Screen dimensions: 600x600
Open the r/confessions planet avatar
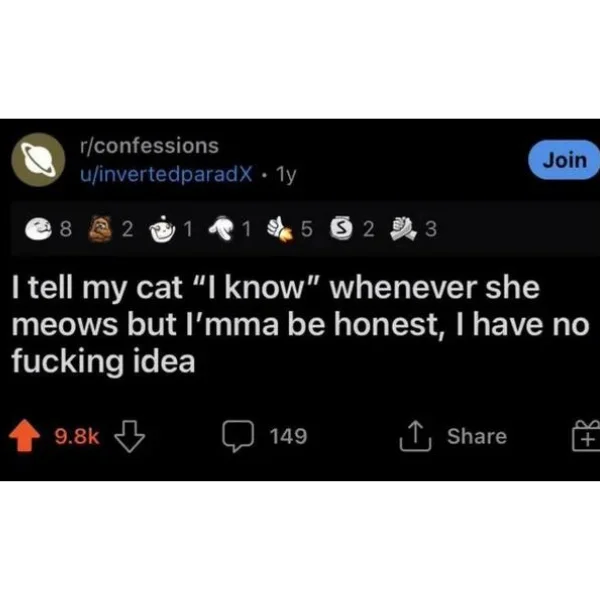[x=38, y=160]
